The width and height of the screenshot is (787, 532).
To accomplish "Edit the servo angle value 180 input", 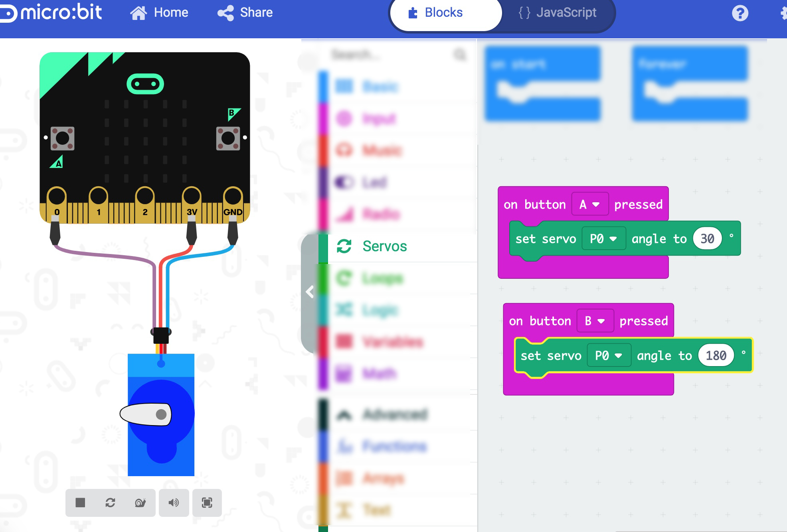I will [716, 355].
